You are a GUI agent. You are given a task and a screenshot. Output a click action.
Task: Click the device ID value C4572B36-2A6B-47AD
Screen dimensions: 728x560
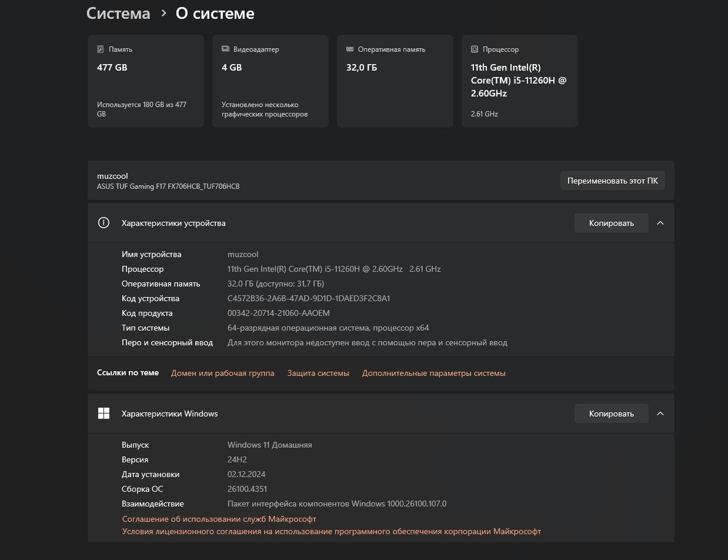[309, 298]
